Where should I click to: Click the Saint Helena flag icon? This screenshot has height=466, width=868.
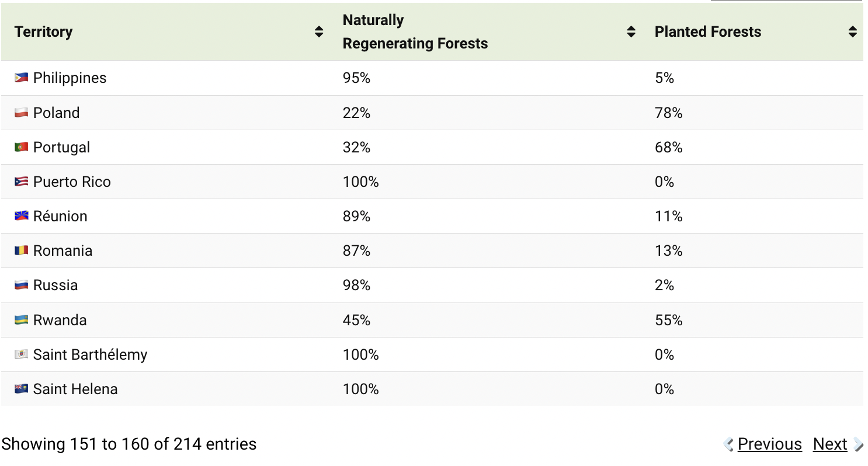pyautogui.click(x=22, y=389)
